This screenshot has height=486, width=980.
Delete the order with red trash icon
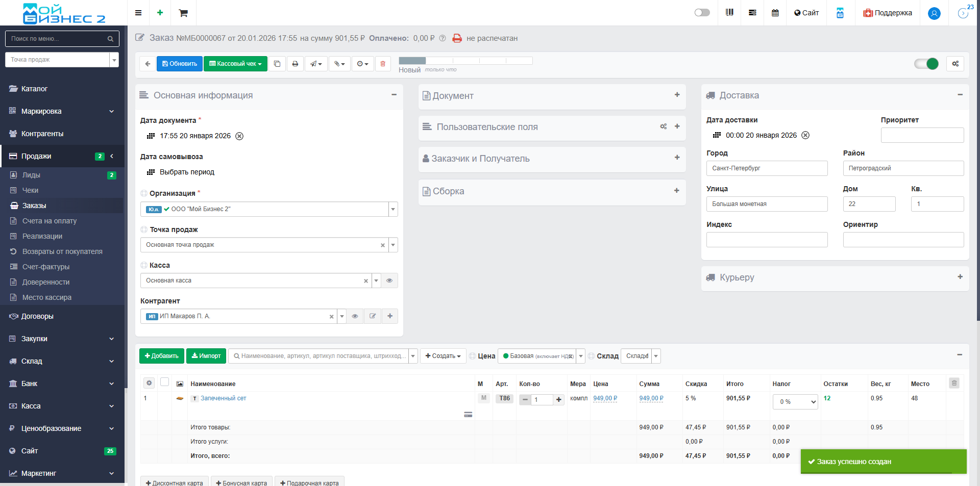click(x=383, y=64)
